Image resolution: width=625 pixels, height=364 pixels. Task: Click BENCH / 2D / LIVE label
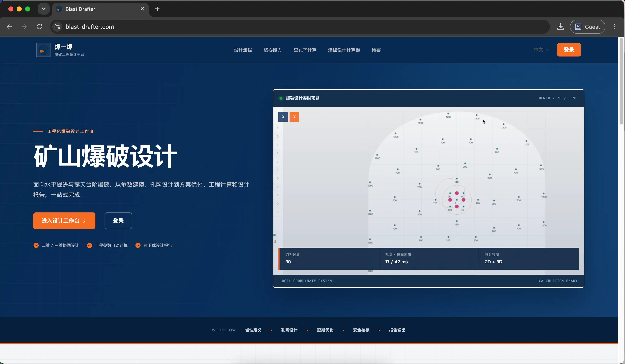(x=558, y=98)
